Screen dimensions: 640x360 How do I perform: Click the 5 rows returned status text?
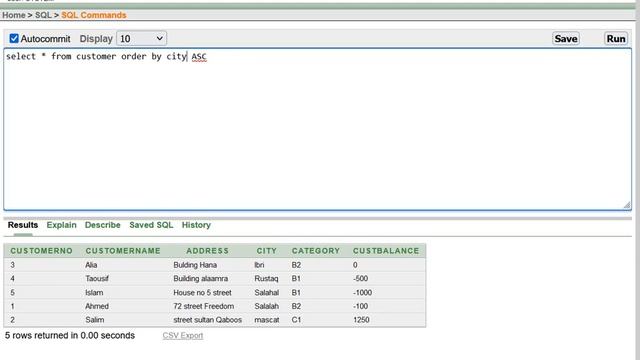[70, 336]
